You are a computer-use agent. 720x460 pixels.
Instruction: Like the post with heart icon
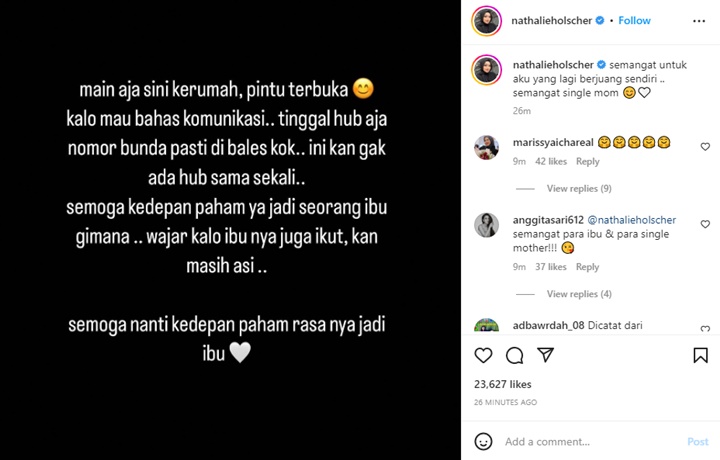[x=483, y=355]
